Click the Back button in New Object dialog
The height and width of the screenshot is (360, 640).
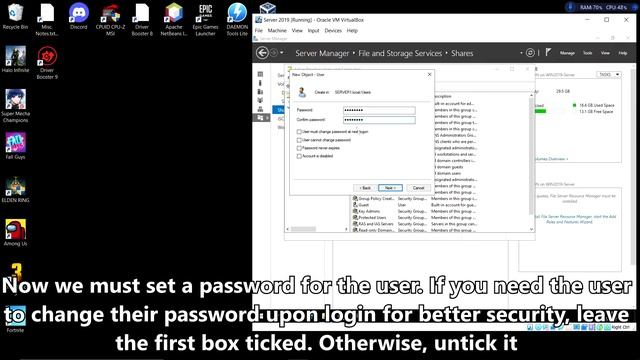[365, 188]
